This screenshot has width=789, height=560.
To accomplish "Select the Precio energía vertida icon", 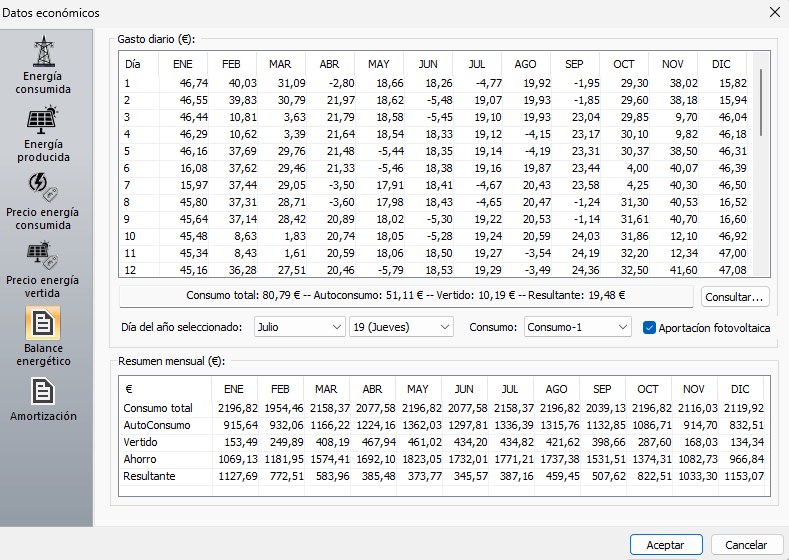I will click(42, 256).
